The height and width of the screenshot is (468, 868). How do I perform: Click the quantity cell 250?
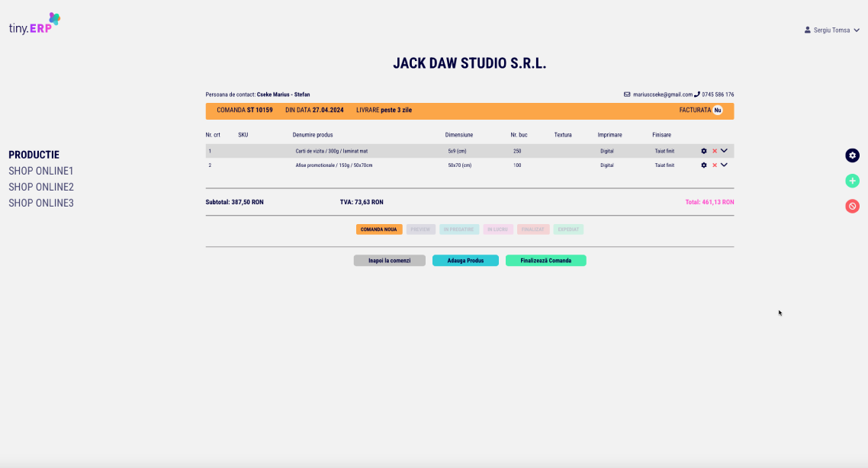tap(517, 151)
